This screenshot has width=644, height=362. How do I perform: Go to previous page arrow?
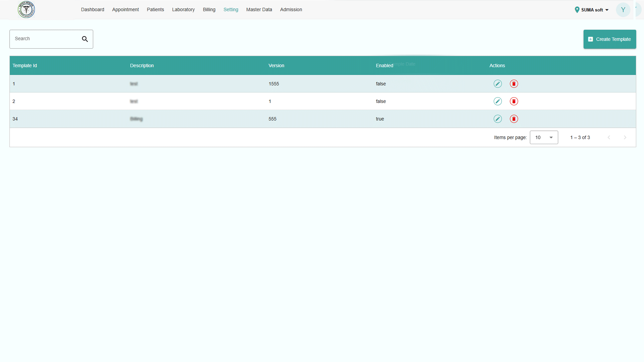click(x=609, y=137)
